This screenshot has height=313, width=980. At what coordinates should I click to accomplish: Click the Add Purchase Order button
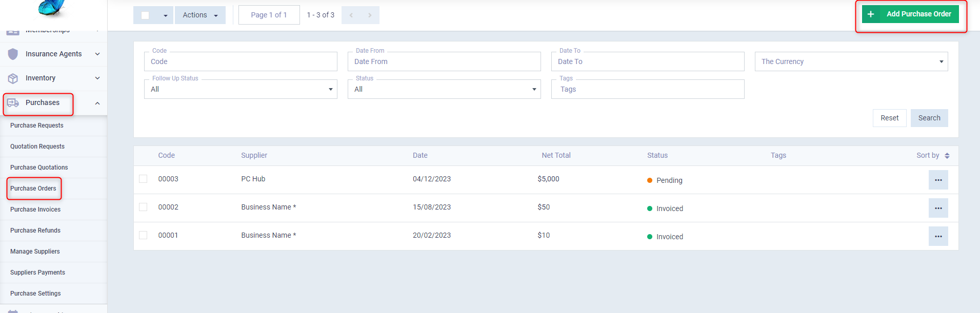[x=910, y=14]
